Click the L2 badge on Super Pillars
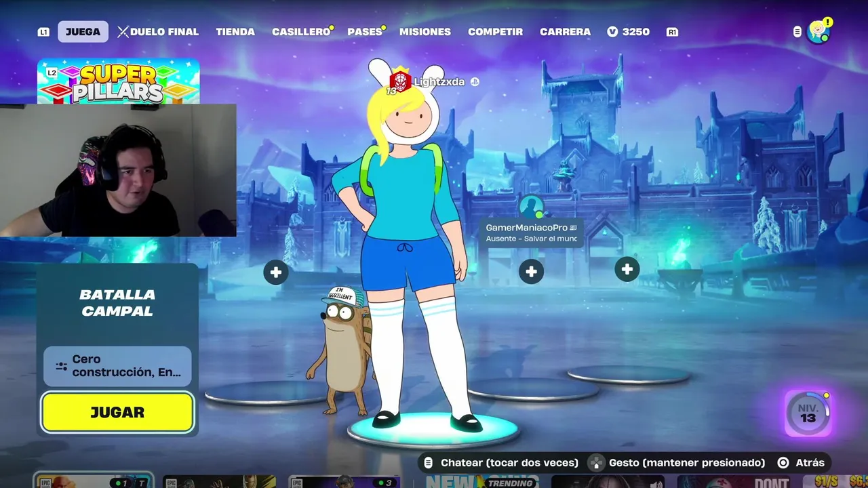 click(x=52, y=73)
